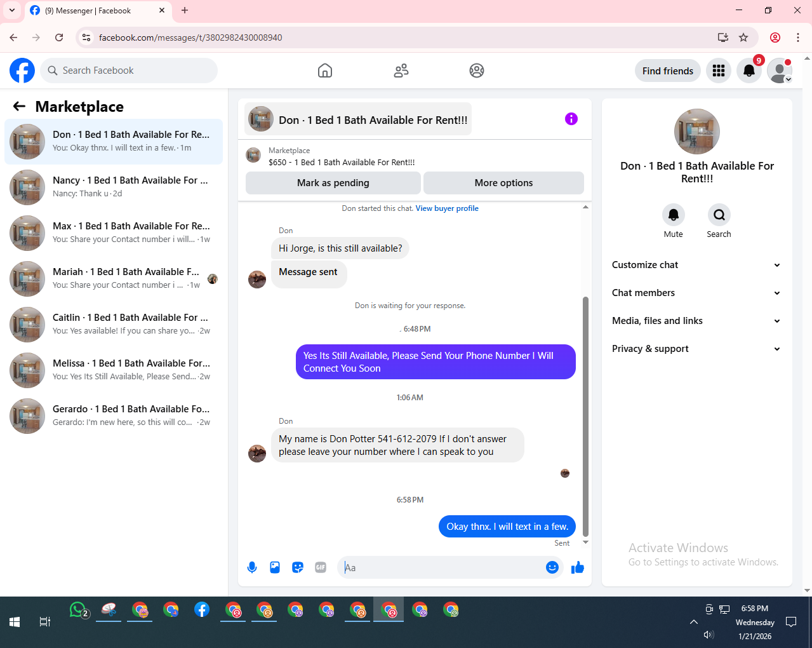Open the notifications bell with 9 badge
The width and height of the screenshot is (812, 648).
[749, 71]
